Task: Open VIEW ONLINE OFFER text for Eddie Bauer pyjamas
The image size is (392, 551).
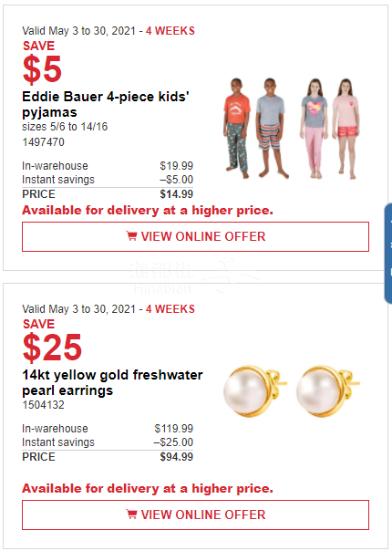Action: (203, 236)
